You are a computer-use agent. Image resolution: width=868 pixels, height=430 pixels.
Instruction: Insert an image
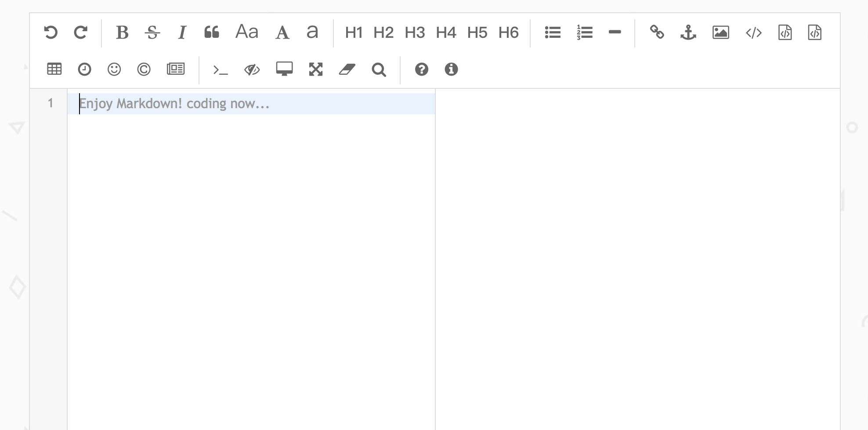coord(721,33)
